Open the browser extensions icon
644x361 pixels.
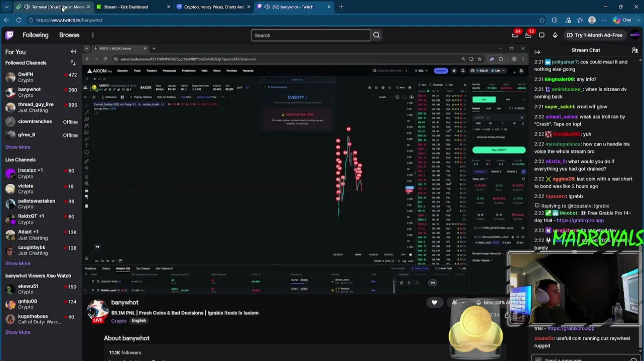[554, 20]
